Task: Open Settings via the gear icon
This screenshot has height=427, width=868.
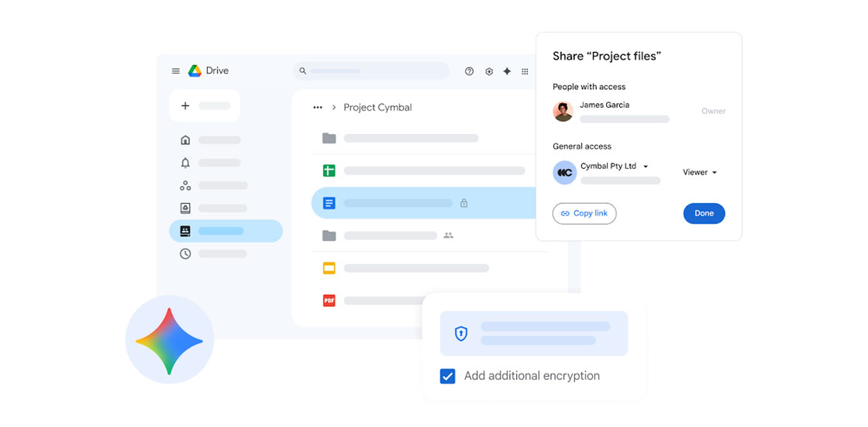Action: pos(489,71)
